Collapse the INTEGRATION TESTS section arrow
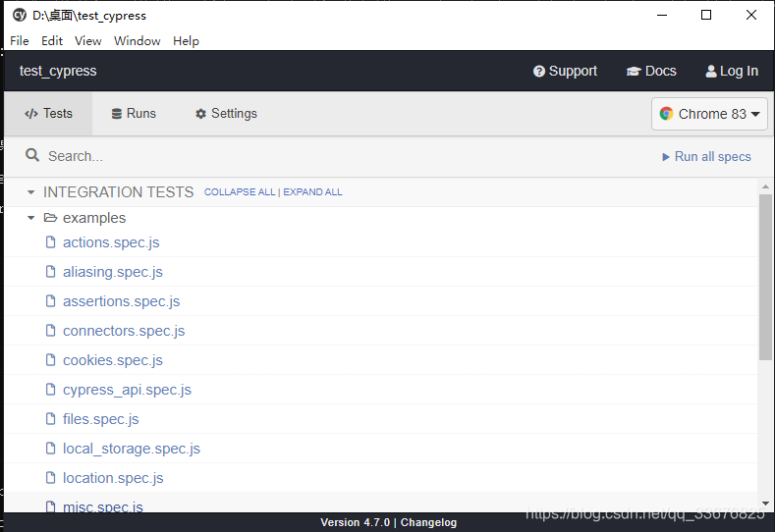 point(30,192)
